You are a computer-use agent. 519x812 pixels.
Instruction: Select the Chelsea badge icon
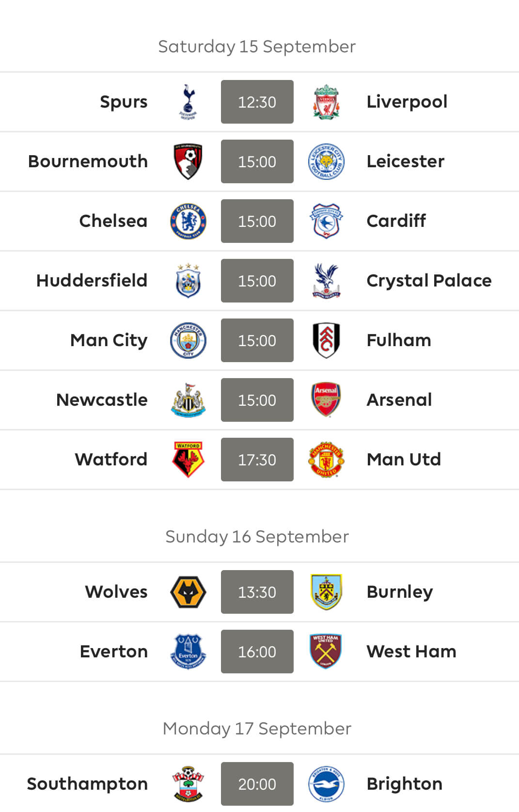(x=188, y=221)
